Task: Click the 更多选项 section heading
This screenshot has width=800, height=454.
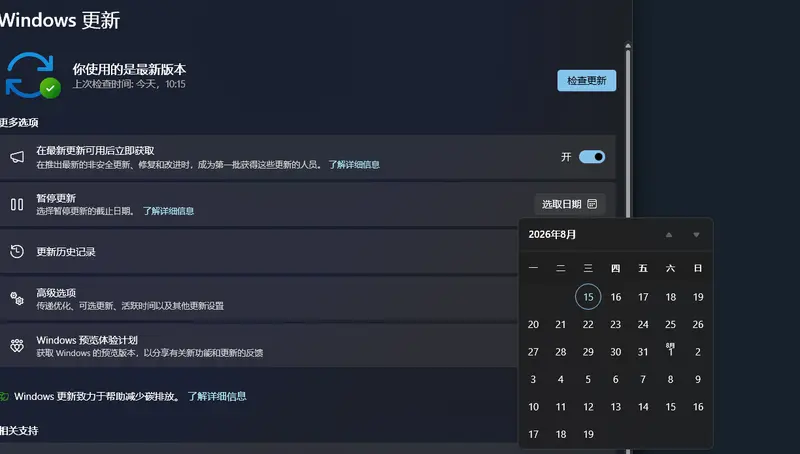Action: (19, 122)
